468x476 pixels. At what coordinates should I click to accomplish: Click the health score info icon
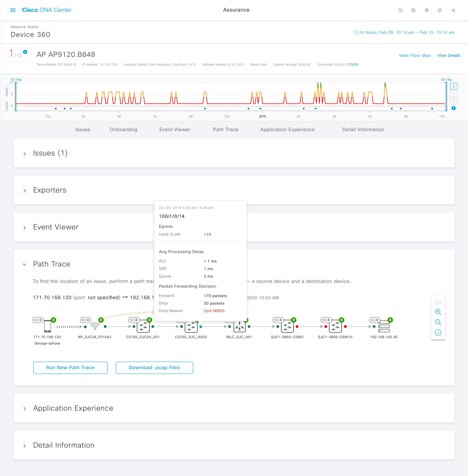click(25, 52)
